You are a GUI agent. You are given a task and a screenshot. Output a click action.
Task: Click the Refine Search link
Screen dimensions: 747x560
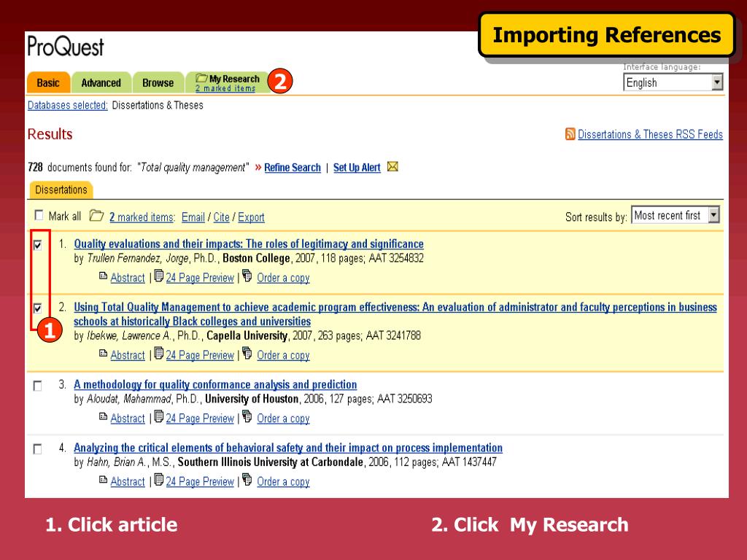pos(293,168)
